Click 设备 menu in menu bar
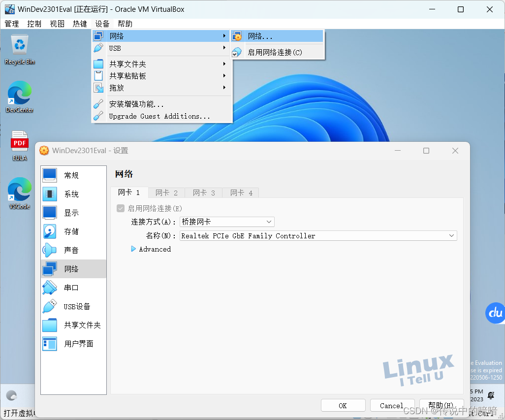The height and width of the screenshot is (420, 505). 102,24
